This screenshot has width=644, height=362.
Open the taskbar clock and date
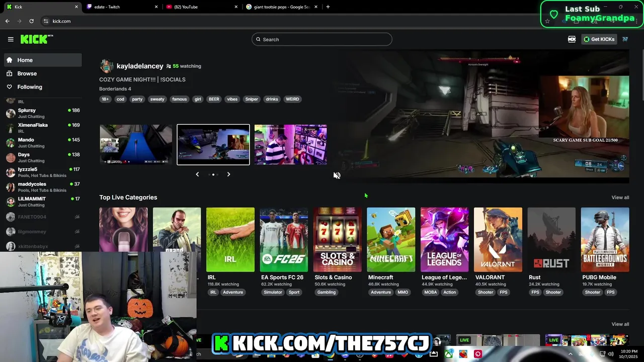629,354
